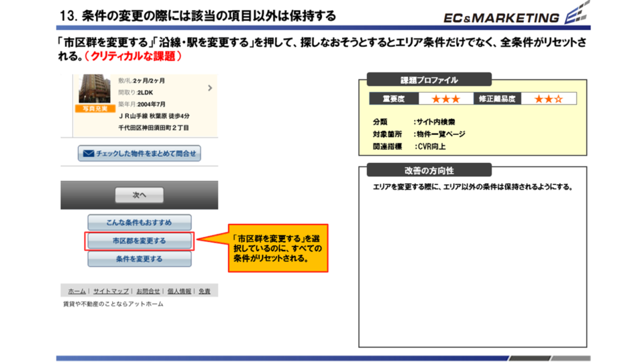Open the 免責 footer link

(205, 291)
